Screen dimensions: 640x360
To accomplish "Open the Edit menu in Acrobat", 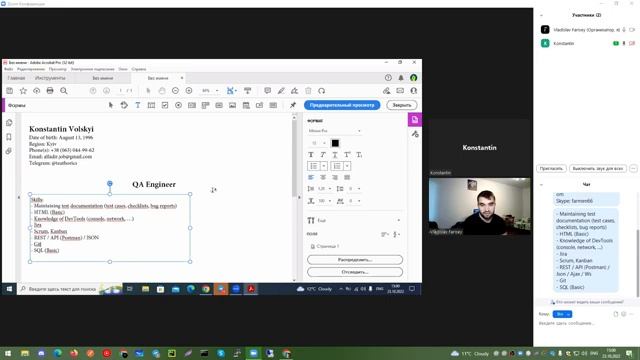I will point(31,69).
